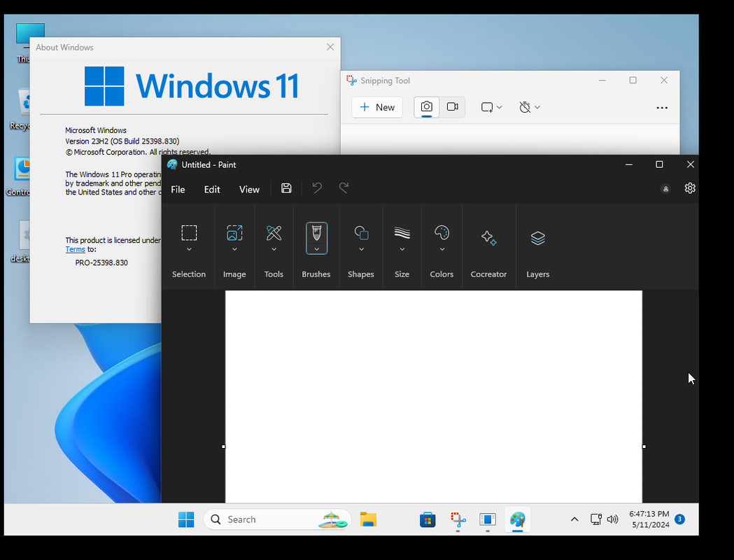This screenshot has height=560, width=734.
Task: Switch to Snipping Tool taskbar icon
Action: [x=458, y=519]
